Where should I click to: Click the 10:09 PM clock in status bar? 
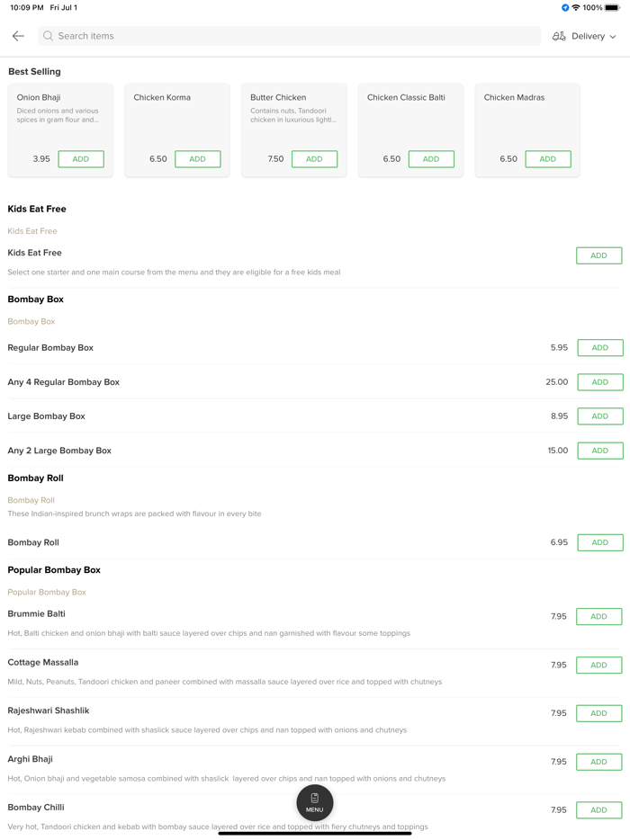click(27, 7)
